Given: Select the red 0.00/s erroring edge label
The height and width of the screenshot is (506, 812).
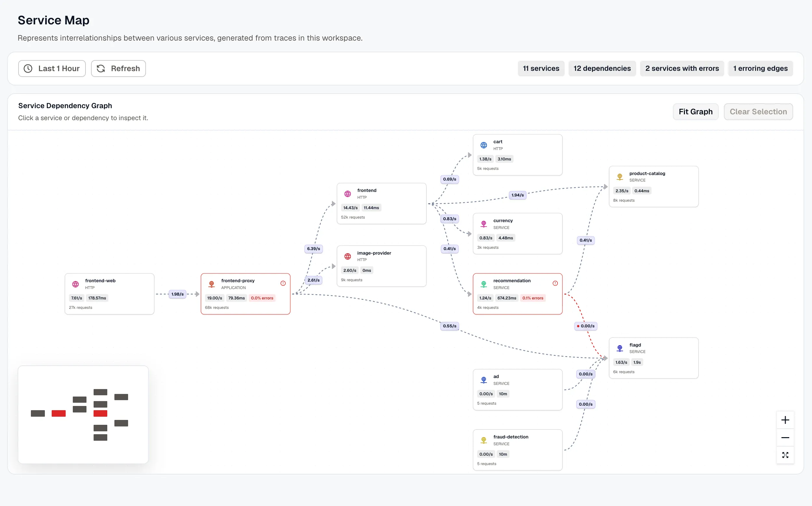Looking at the screenshot, I should click(586, 326).
